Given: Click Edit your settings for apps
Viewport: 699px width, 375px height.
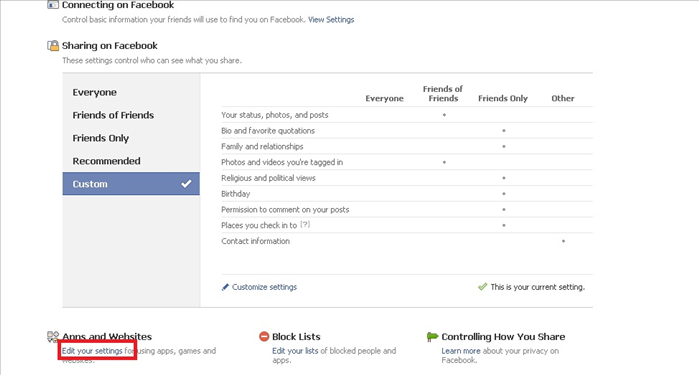Looking at the screenshot, I should click(92, 351).
